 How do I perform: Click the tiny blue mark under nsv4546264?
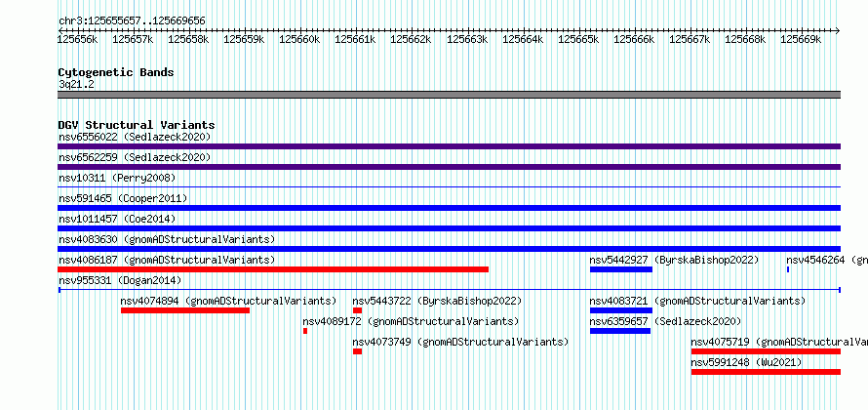pos(788,269)
